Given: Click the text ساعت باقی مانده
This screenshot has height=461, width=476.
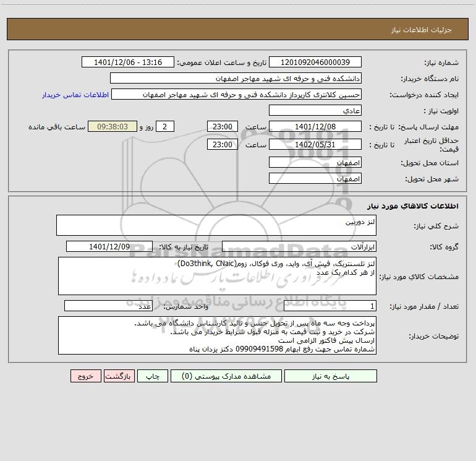Looking at the screenshot, I should [57, 127].
